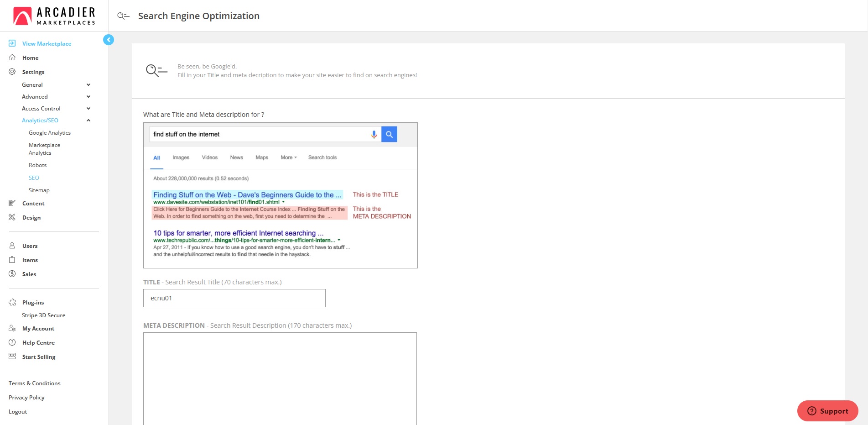This screenshot has height=425, width=868.
Task: Open the Sitemap menu item
Action: coord(39,190)
